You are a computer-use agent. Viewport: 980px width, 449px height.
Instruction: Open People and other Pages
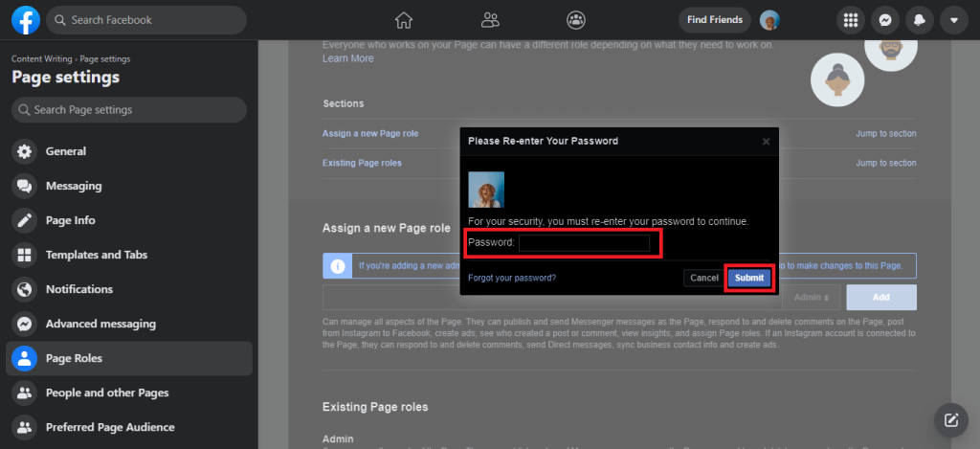[x=129, y=393]
